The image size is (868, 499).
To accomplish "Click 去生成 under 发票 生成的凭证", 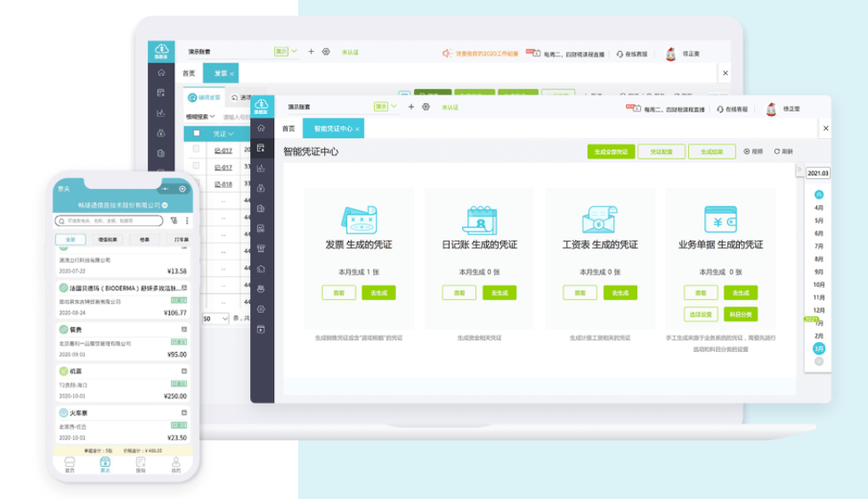I will tap(378, 292).
